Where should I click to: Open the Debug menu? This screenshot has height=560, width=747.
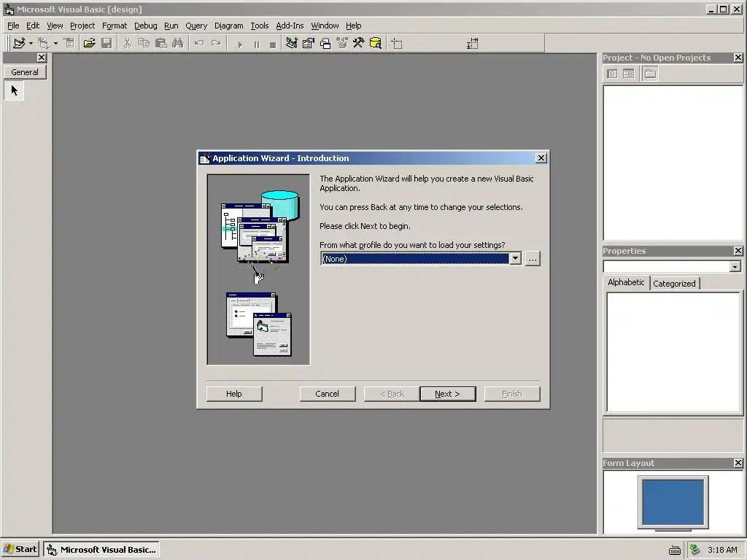pyautogui.click(x=145, y=26)
